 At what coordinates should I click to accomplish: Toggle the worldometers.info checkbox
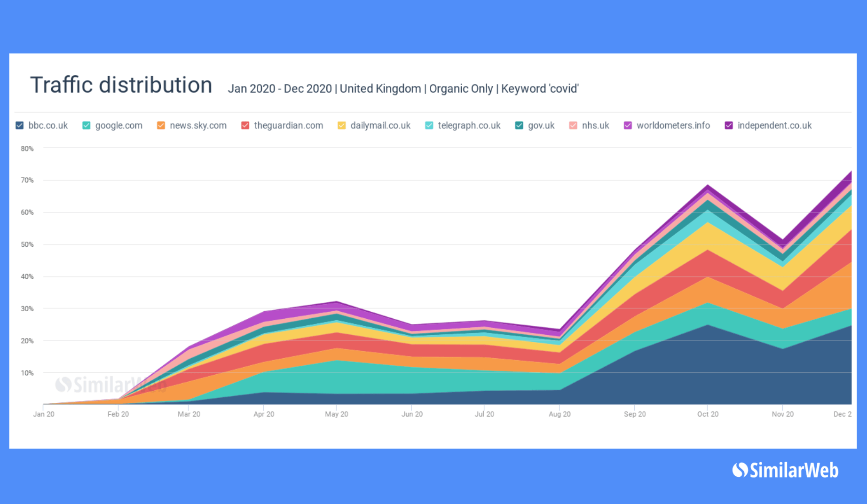[628, 126]
